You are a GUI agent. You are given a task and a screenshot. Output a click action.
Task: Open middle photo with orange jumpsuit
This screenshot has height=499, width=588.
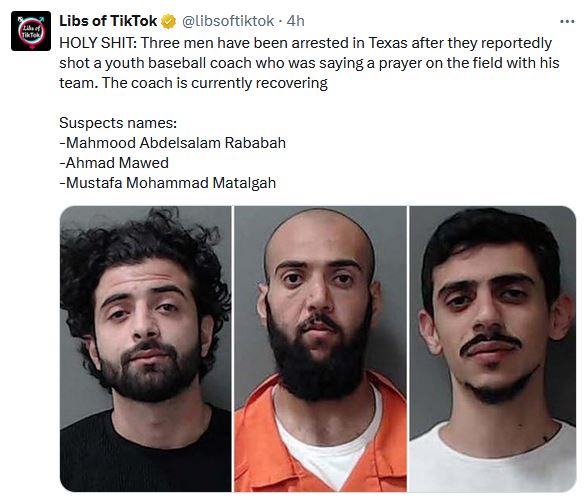coord(320,349)
